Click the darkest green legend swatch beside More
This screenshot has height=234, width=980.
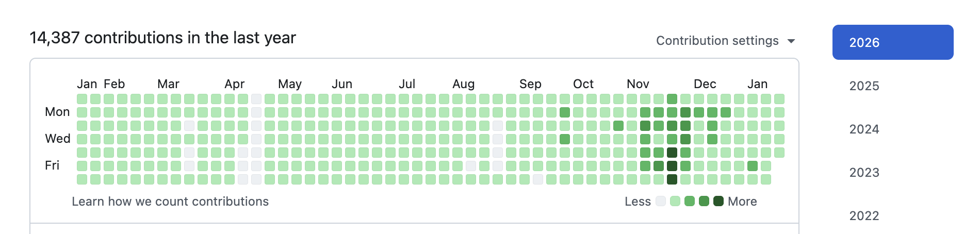(718, 201)
